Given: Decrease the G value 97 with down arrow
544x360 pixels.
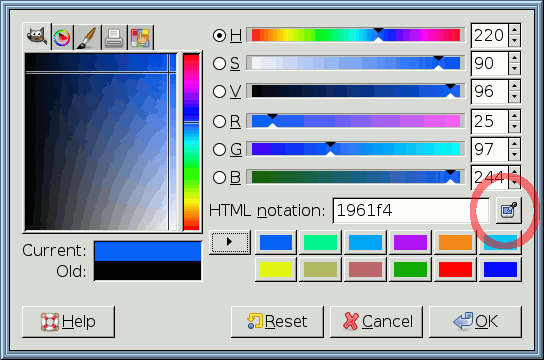Looking at the screenshot, I should [x=515, y=155].
